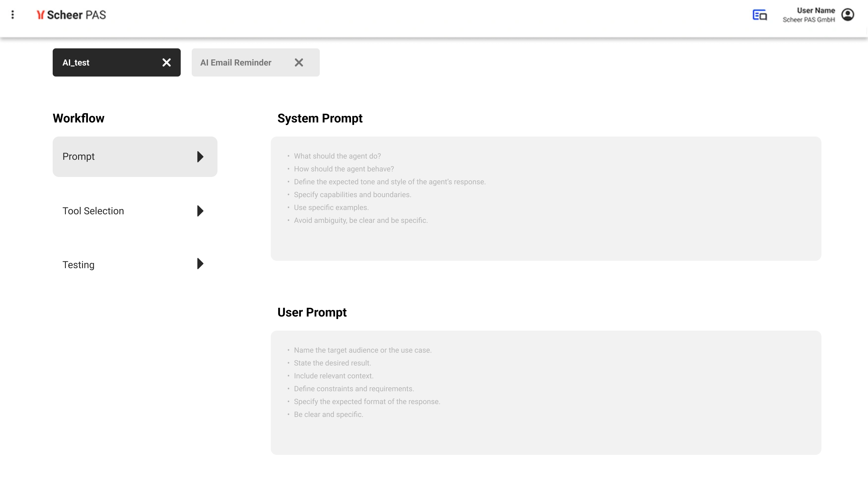Image resolution: width=868 pixels, height=491 pixels.
Task: Switch to the AI Email Reminder tab
Action: 236,62
